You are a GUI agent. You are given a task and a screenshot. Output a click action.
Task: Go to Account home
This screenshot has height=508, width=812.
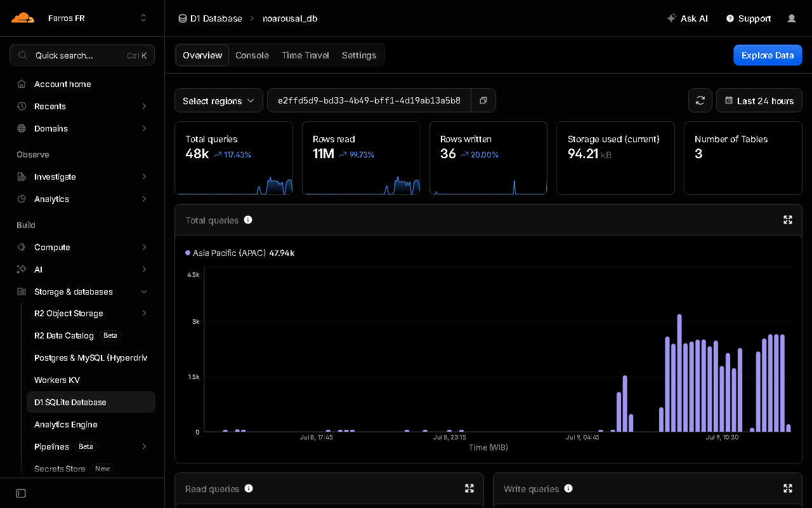(62, 84)
